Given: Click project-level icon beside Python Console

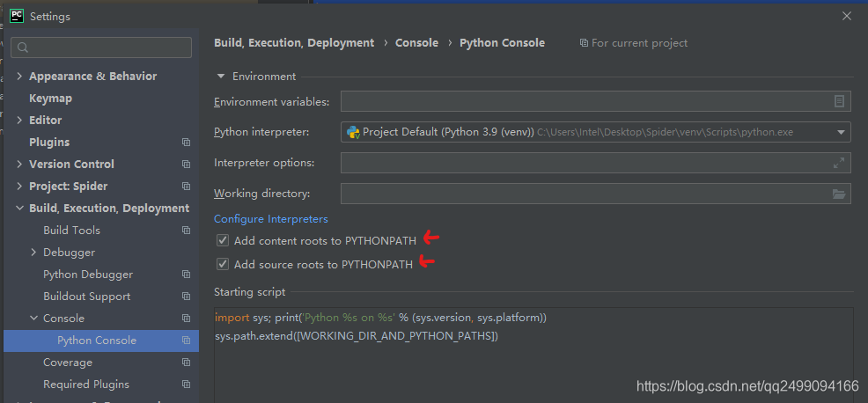Looking at the screenshot, I should pyautogui.click(x=186, y=341).
